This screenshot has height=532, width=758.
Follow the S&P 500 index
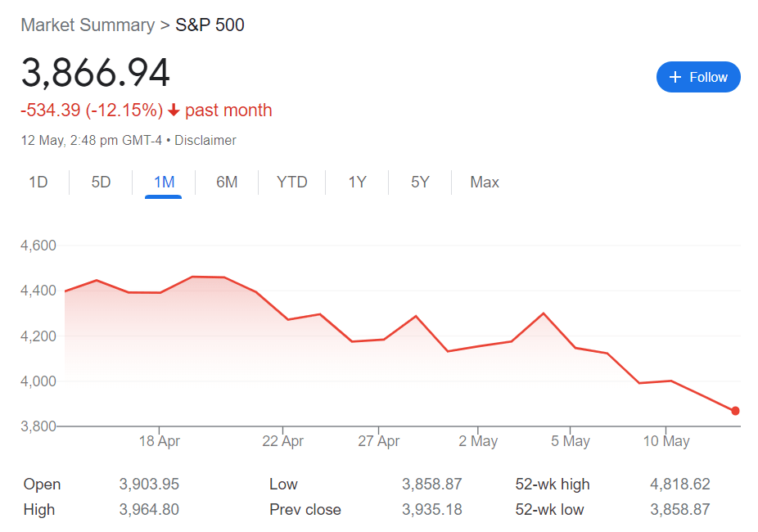[x=698, y=77]
